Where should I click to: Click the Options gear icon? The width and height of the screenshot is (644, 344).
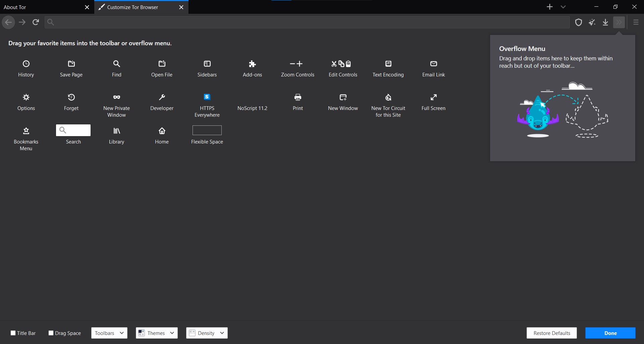[26, 97]
